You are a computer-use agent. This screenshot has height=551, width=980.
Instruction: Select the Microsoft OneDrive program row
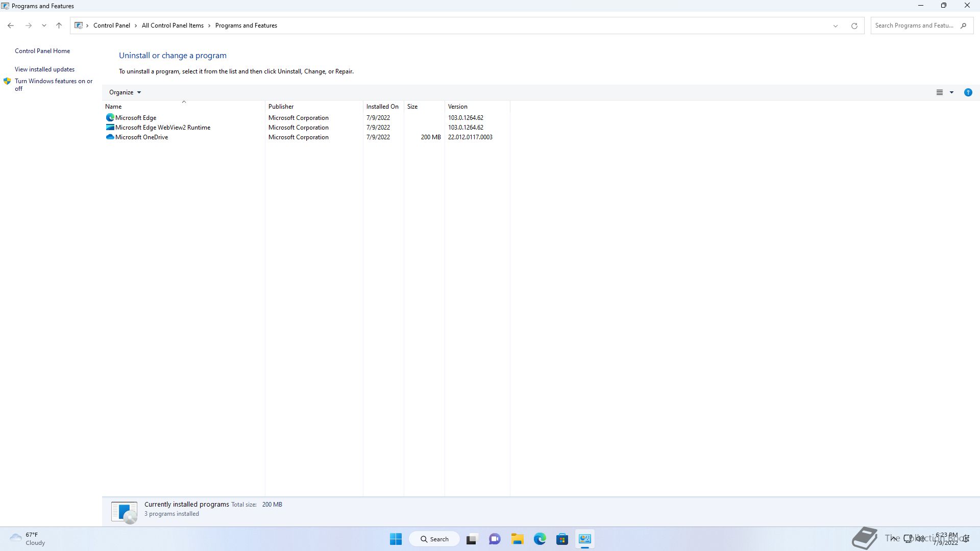point(306,137)
